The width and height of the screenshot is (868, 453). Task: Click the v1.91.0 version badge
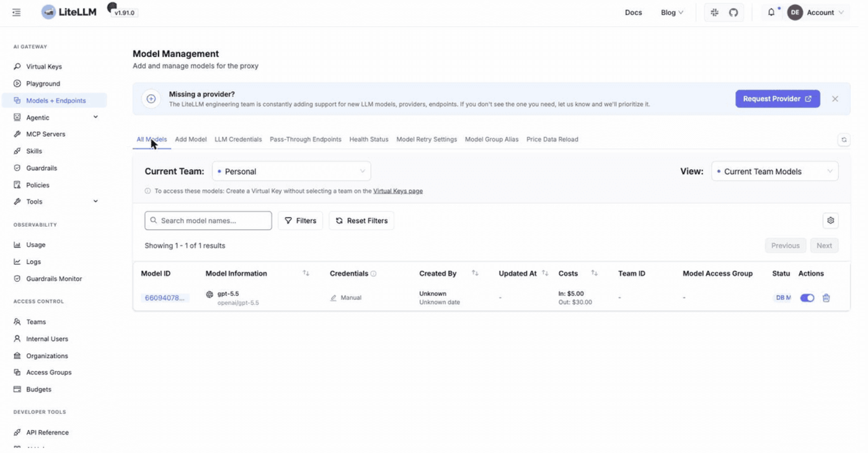(x=125, y=12)
